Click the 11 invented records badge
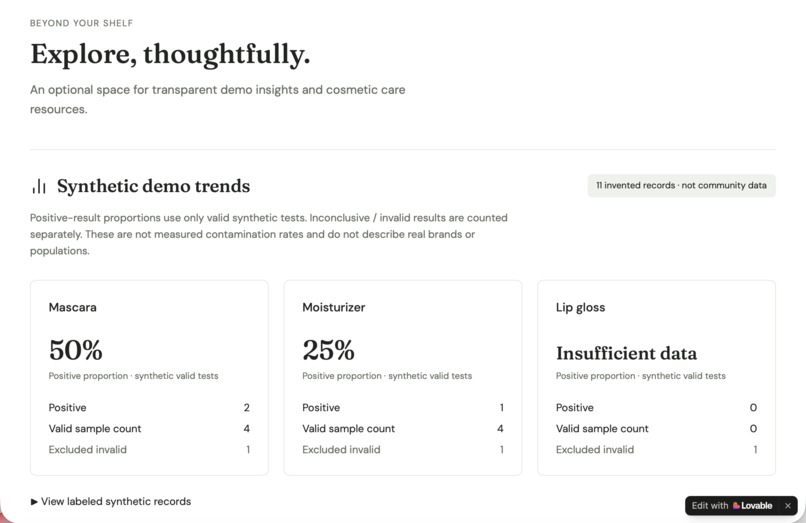The height and width of the screenshot is (523, 806). click(x=681, y=186)
